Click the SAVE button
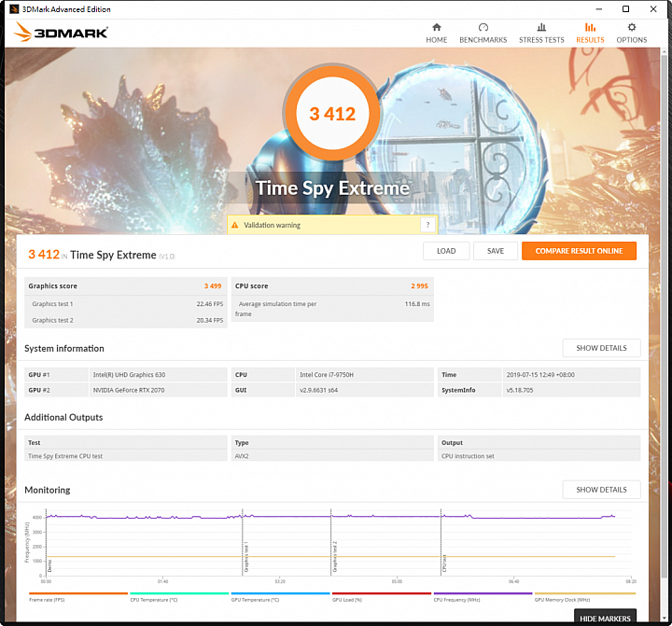The width and height of the screenshot is (672, 626). coord(496,251)
